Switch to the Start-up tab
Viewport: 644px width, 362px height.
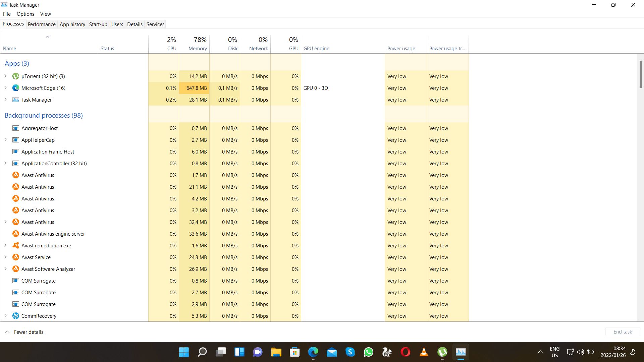pyautogui.click(x=98, y=24)
